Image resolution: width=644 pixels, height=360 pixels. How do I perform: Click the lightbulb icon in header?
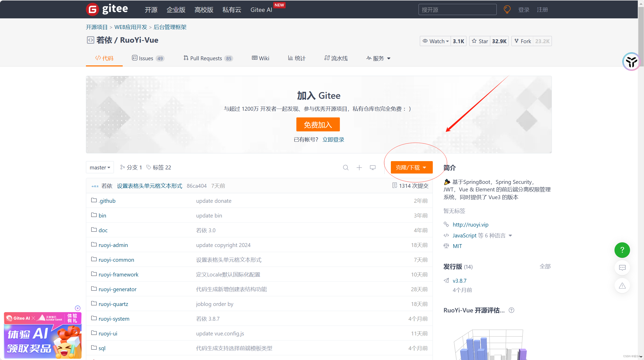pos(507,10)
